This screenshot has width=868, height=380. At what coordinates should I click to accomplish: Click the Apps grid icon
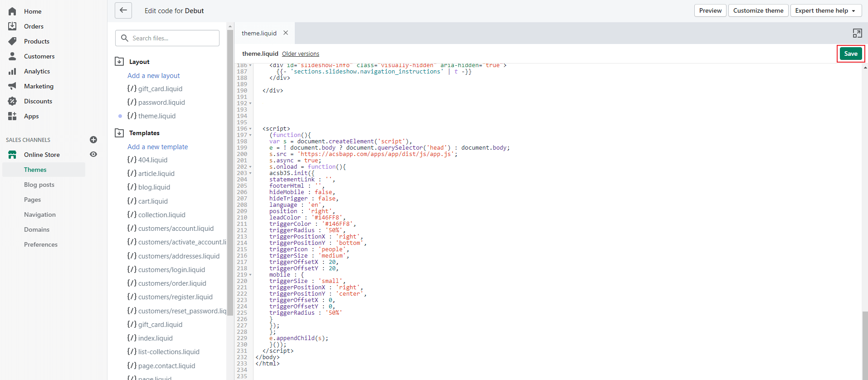(x=12, y=116)
